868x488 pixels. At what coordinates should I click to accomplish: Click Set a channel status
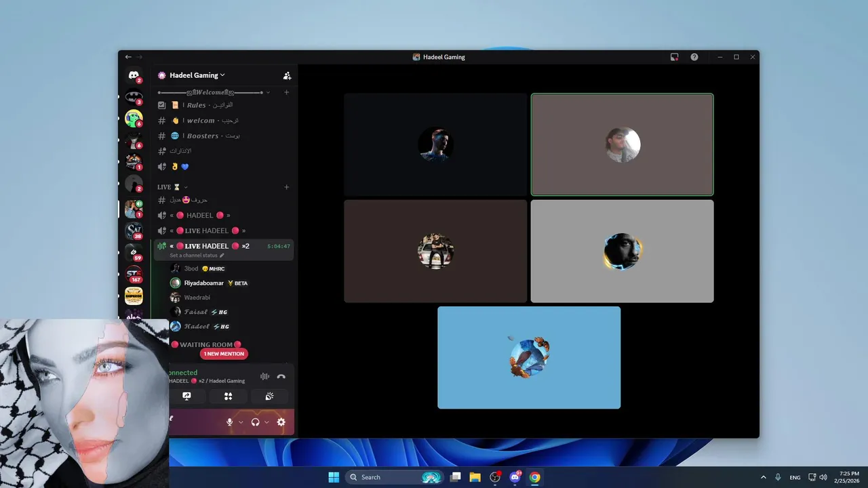coord(193,256)
